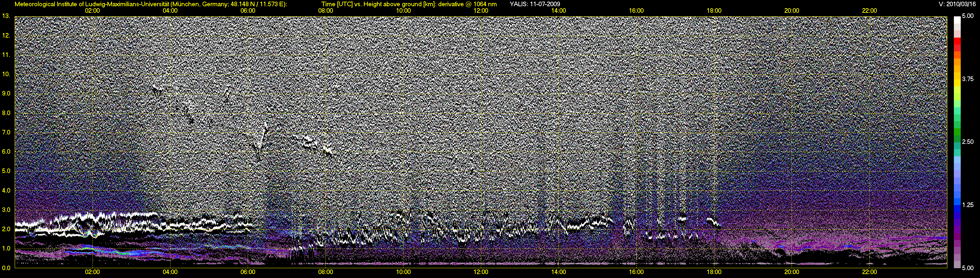Pick the 06:00 tick label on the bottom axis
Image resolution: width=980 pixels, height=278 pixels.
click(248, 272)
